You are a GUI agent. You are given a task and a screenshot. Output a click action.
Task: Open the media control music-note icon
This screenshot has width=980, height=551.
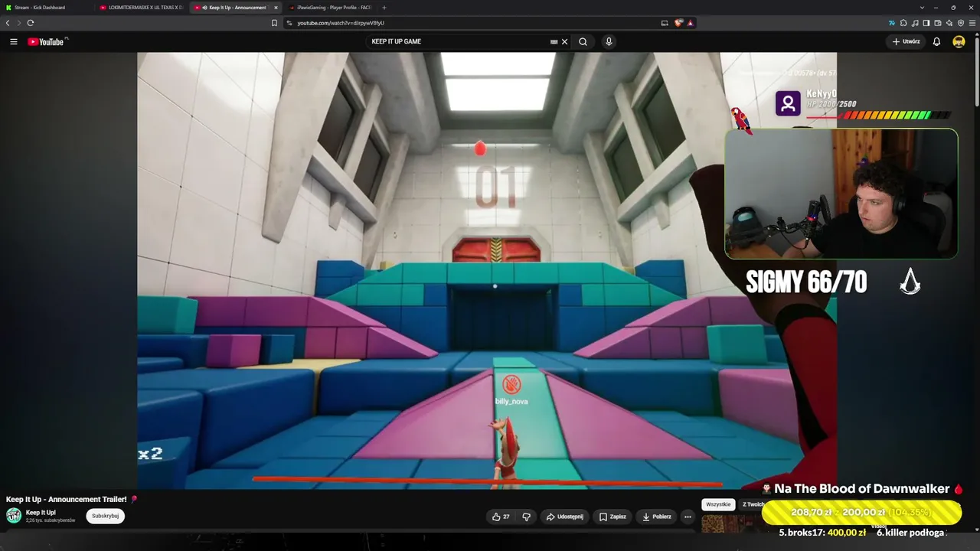coord(915,23)
